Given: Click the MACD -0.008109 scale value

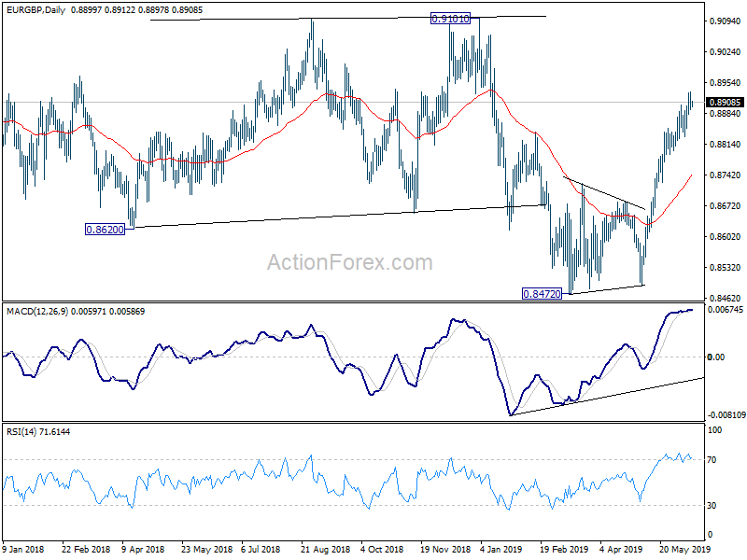Looking at the screenshot, I should coord(726,415).
